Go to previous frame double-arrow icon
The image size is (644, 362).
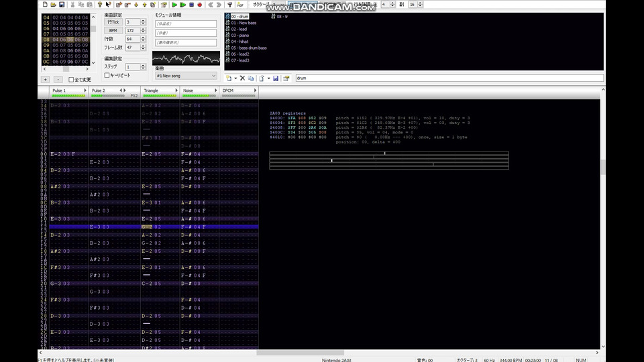click(211, 5)
